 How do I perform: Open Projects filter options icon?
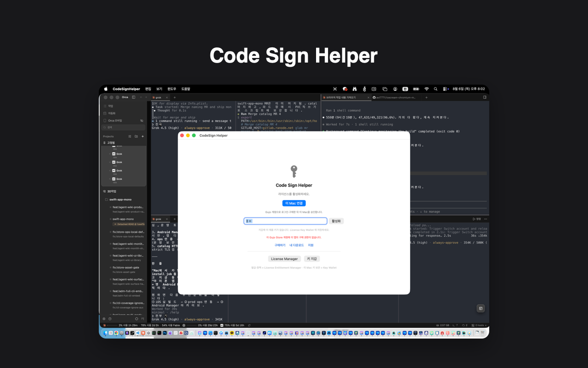tap(130, 136)
